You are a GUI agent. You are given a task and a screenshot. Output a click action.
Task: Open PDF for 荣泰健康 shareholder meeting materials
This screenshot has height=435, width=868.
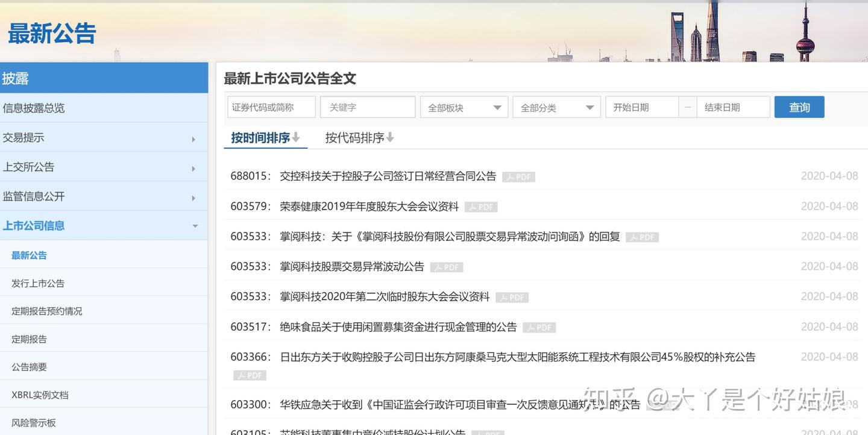click(480, 206)
